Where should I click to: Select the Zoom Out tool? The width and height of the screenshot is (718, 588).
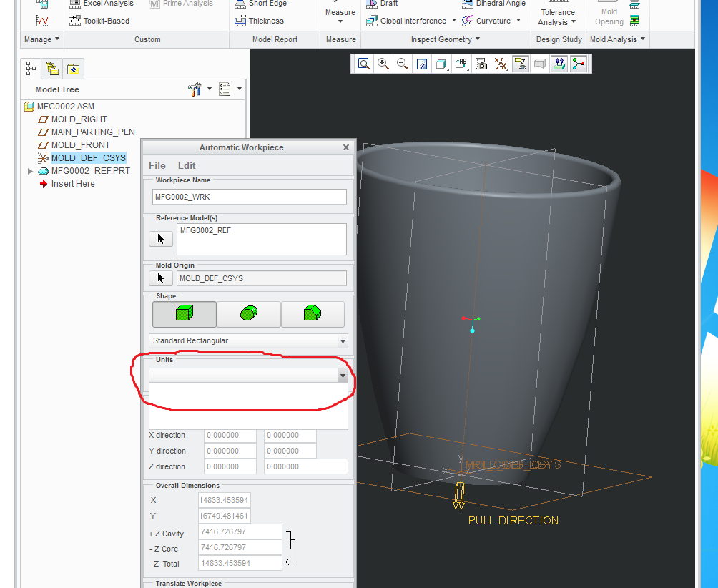pyautogui.click(x=403, y=64)
